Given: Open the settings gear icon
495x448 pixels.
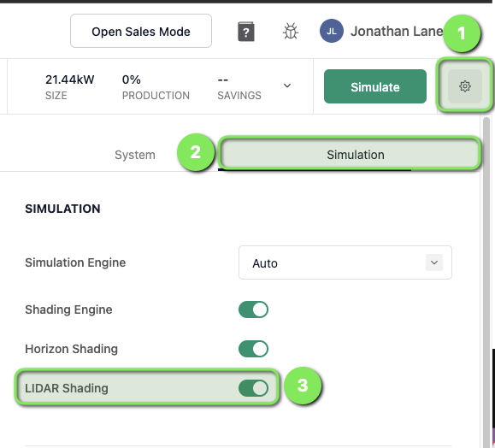Looking at the screenshot, I should 465,86.
